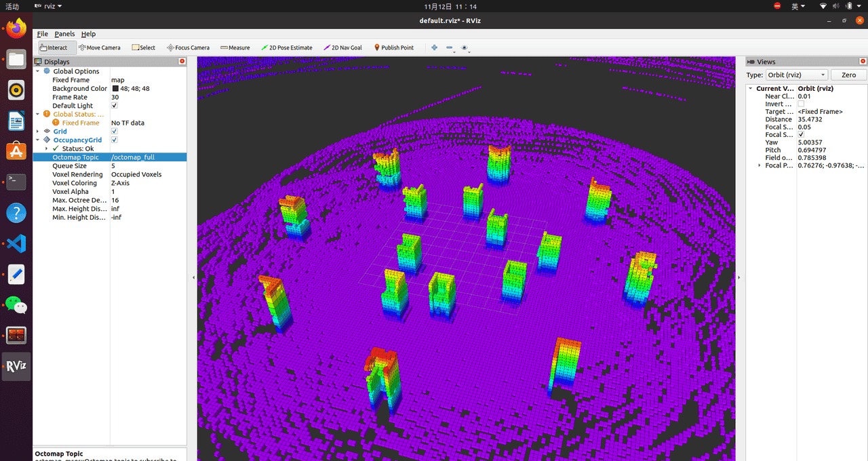Image resolution: width=868 pixels, height=461 pixels.
Task: Pick the Measure tool
Action: point(235,47)
